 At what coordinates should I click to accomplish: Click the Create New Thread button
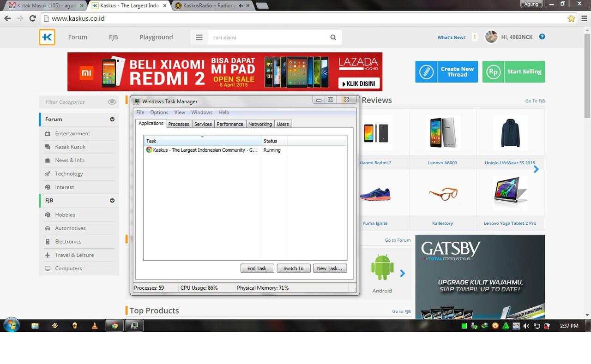pos(446,72)
